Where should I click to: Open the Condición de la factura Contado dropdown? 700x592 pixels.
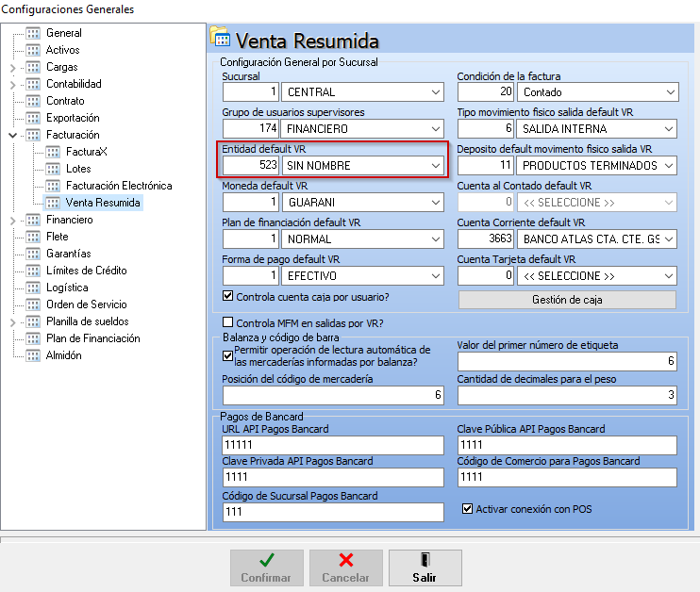(670, 92)
